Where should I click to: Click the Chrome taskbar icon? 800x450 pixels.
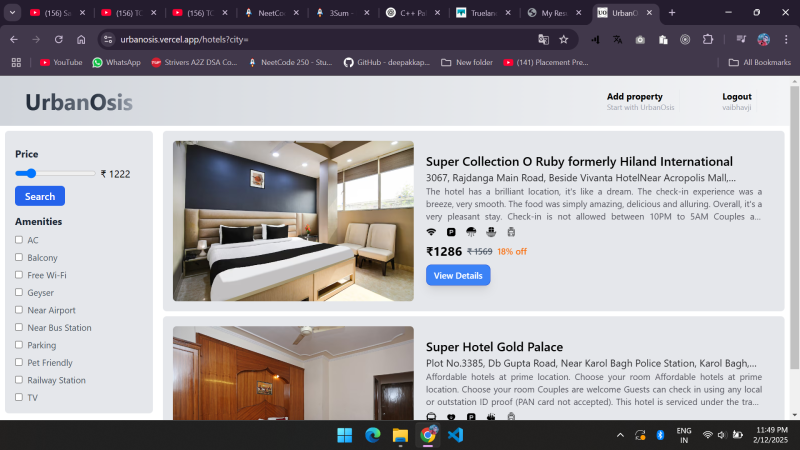(428, 435)
